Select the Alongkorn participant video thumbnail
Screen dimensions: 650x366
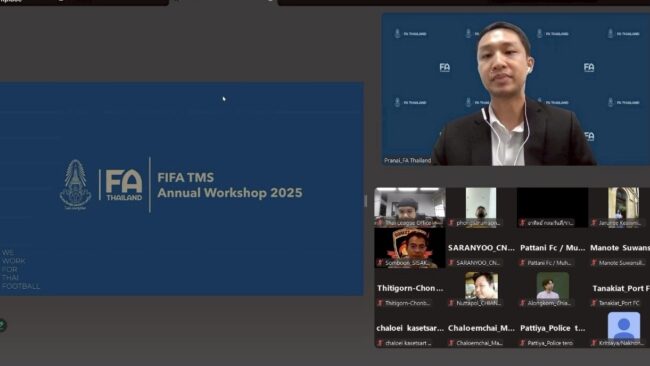553,286
